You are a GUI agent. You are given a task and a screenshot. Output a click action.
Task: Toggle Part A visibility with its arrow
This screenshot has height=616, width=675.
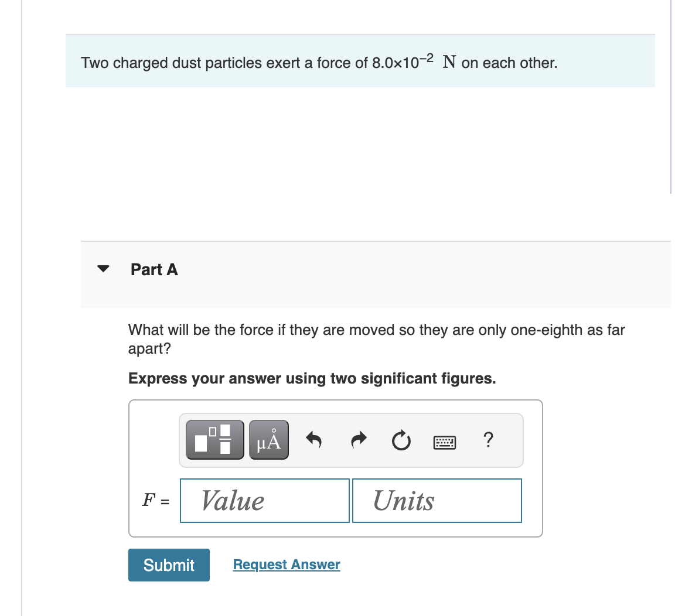(103, 269)
